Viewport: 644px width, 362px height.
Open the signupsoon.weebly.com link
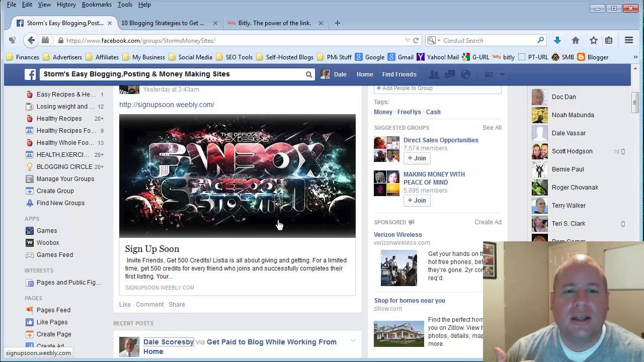(x=167, y=105)
